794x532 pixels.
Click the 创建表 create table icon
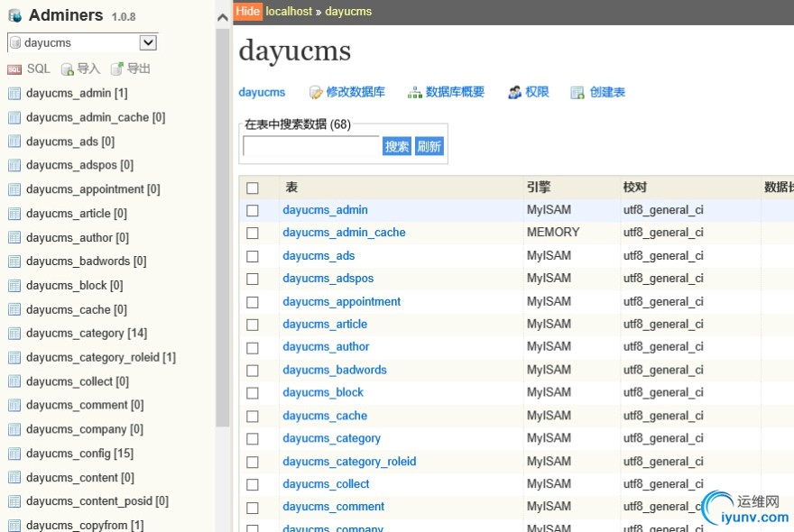coord(579,93)
